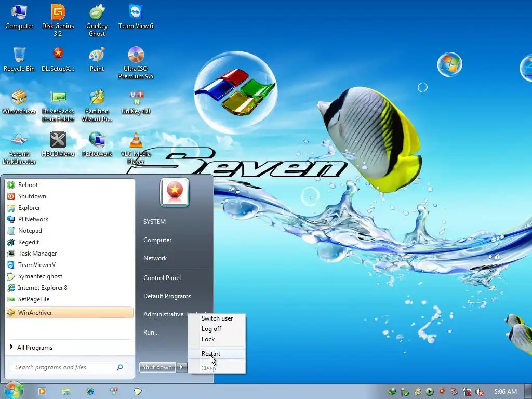Open Notepad from the Start menu
532x399 pixels.
[70, 231]
